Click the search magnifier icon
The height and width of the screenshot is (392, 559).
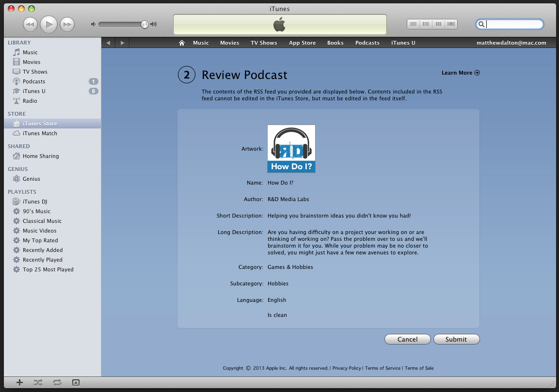(481, 24)
